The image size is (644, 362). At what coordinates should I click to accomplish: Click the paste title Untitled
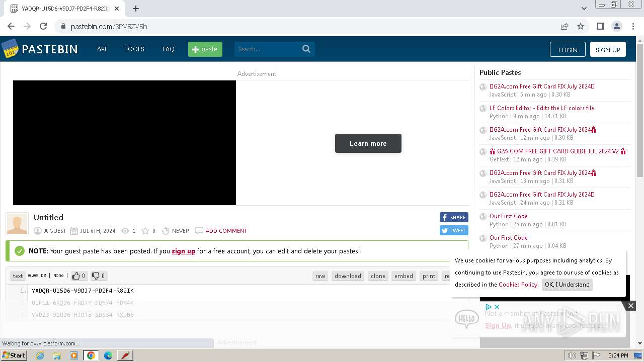(x=48, y=218)
